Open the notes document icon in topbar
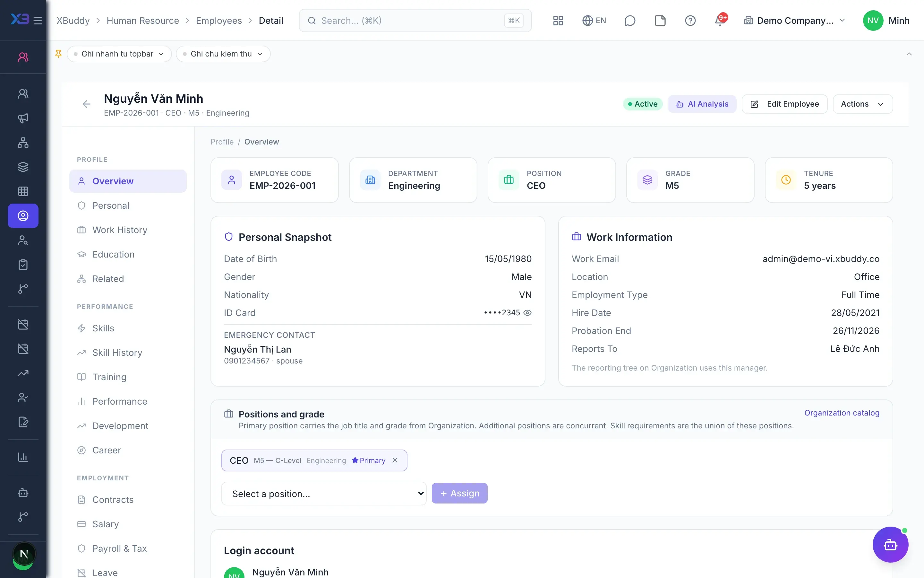Screen dimensions: 924x578 pos(660,20)
